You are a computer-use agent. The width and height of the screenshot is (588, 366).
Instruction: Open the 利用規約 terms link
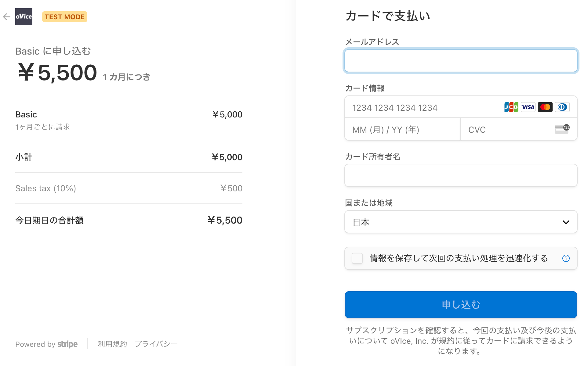(x=112, y=344)
